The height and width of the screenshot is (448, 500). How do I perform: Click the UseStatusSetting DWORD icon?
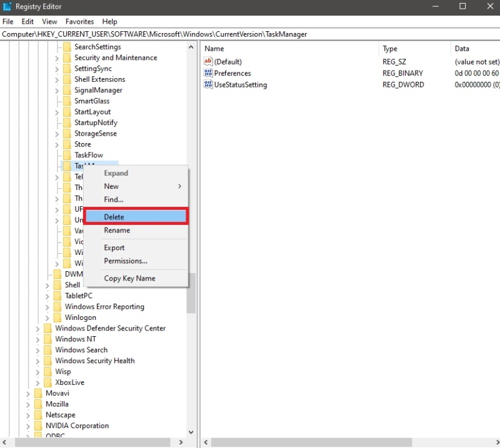click(207, 84)
